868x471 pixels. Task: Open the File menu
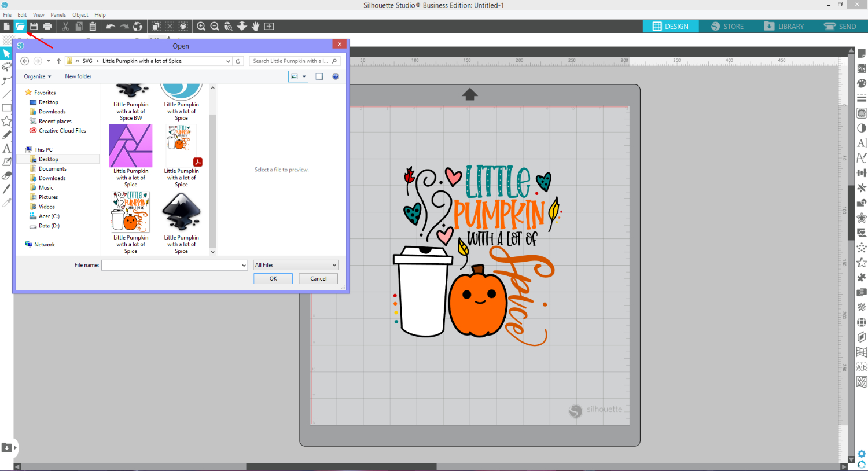[x=7, y=14]
